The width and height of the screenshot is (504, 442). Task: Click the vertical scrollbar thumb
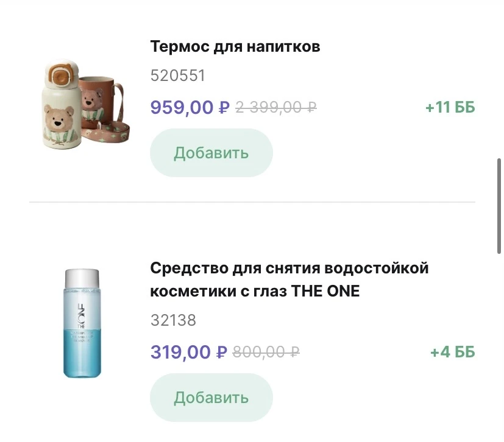tap(499, 207)
